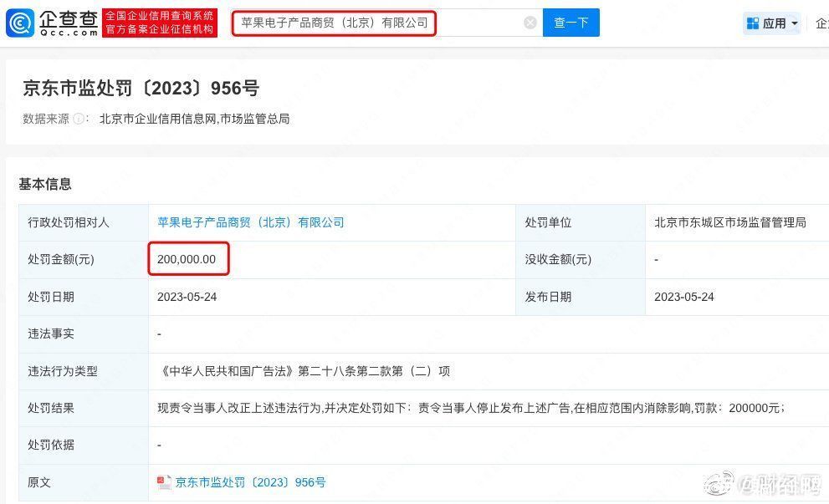Image resolution: width=829 pixels, height=504 pixels.
Task: Click the 处罚金额(元) label cell
Action: (x=84, y=259)
